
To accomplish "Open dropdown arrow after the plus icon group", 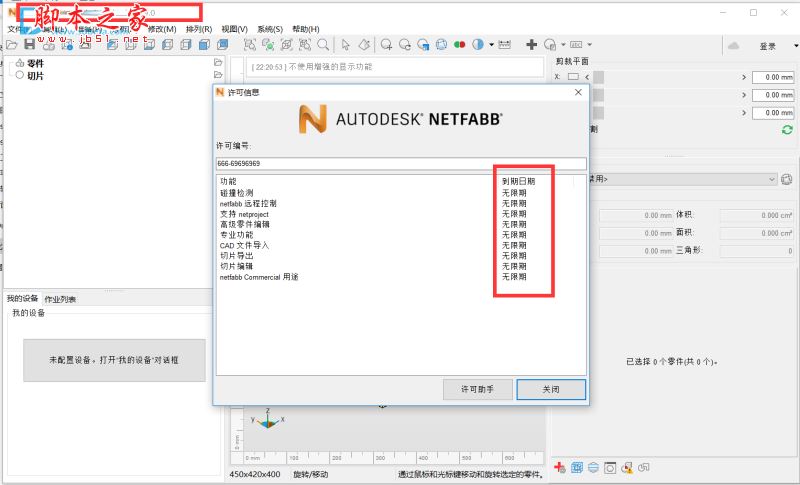I will 563,45.
